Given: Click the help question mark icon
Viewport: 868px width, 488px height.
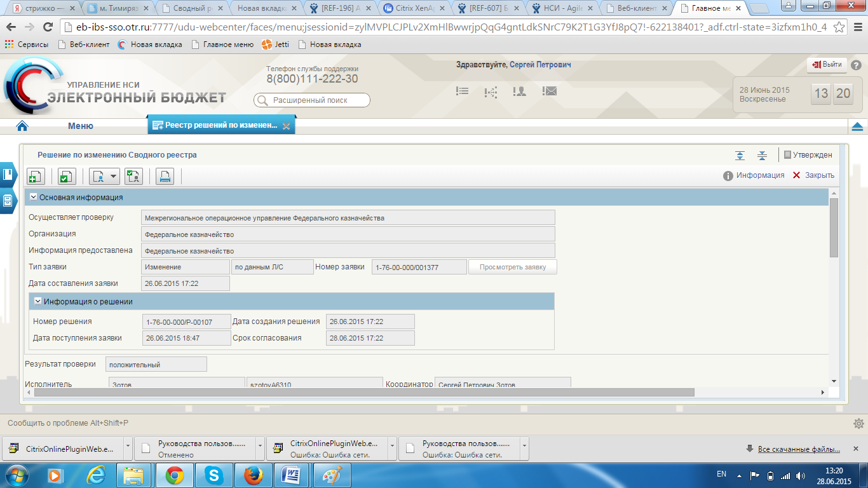Looking at the screenshot, I should click(x=856, y=65).
